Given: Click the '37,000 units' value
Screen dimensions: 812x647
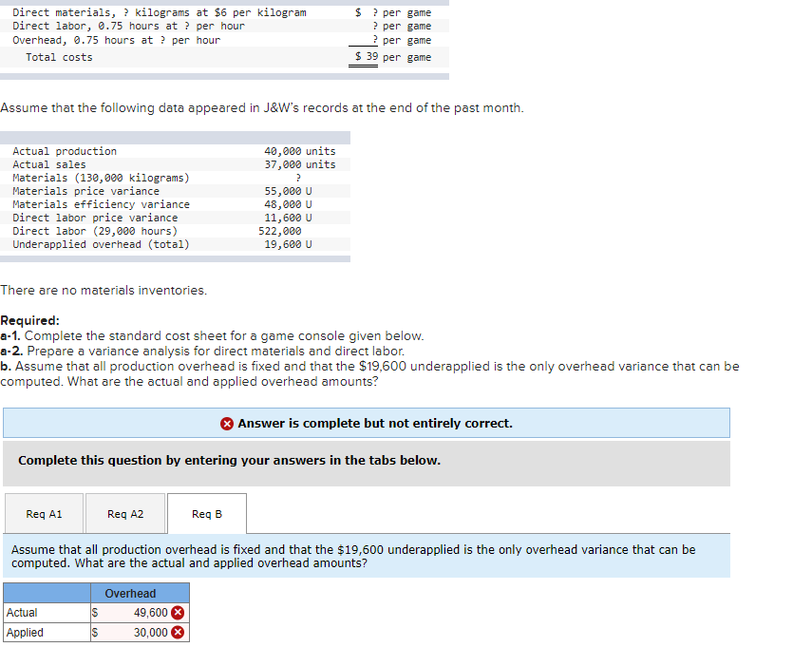Looking at the screenshot, I should pyautogui.click(x=300, y=164).
